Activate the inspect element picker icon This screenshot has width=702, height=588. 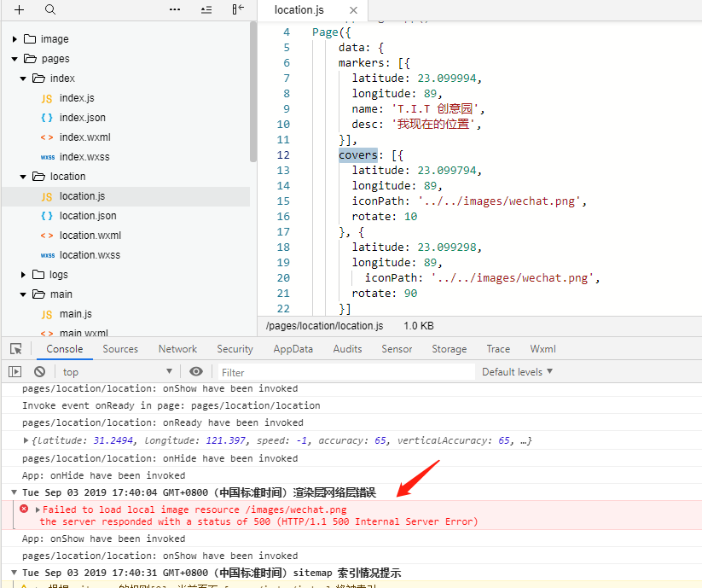pyautogui.click(x=15, y=349)
